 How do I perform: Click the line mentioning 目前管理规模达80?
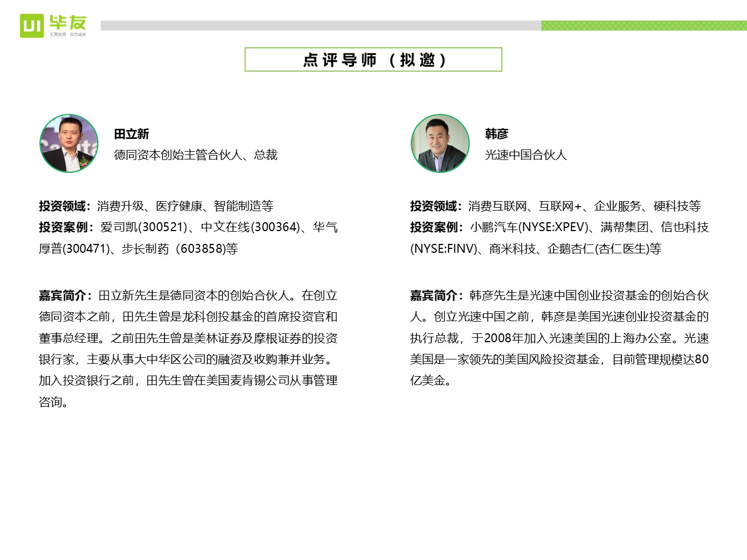[560, 359]
